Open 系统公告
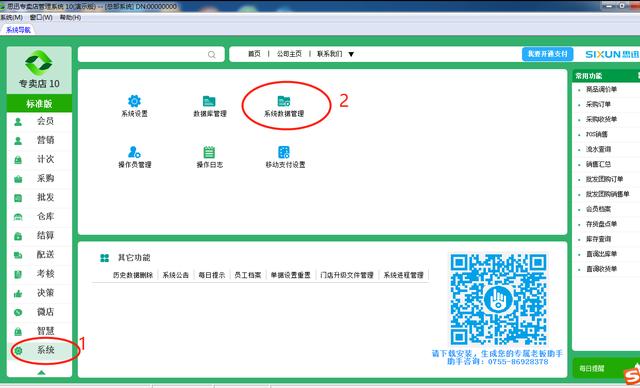Viewport: 640px width, 388px height. click(x=176, y=275)
